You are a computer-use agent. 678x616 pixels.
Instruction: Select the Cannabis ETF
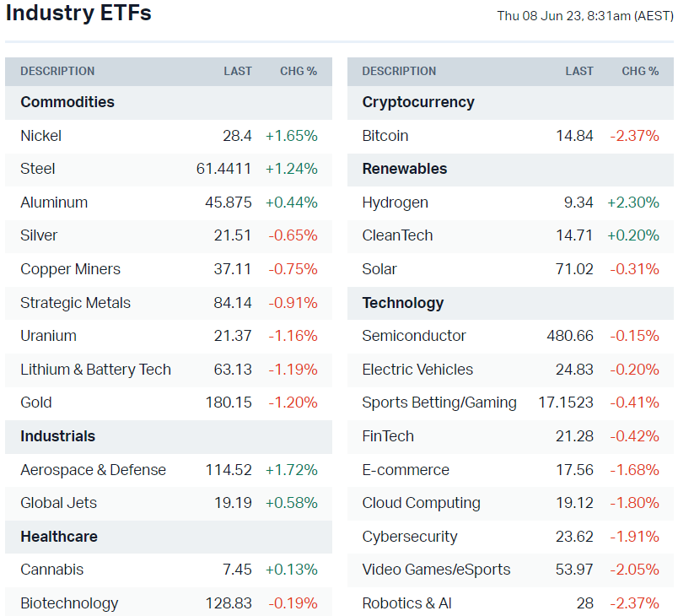pos(52,570)
